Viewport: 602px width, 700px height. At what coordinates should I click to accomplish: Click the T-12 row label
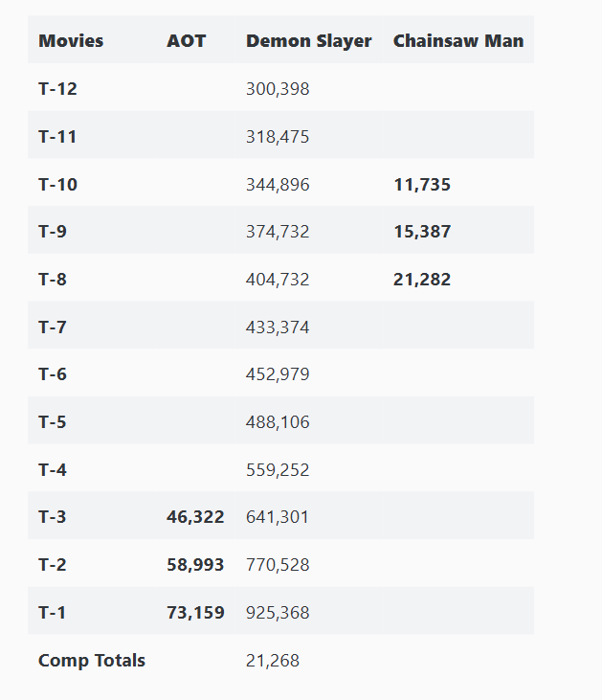pos(57,89)
